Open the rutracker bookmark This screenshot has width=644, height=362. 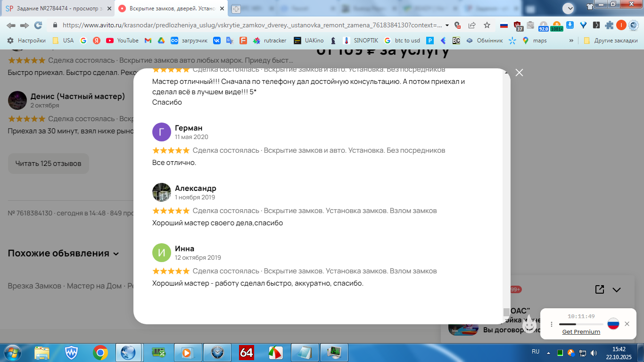click(270, 41)
